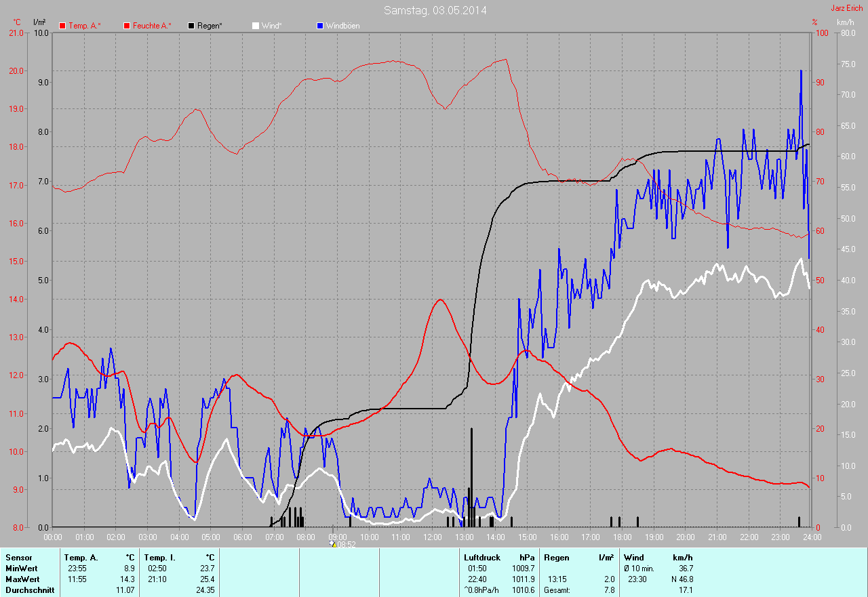Click the average outdoor temperature "11.07"

[x=125, y=590]
